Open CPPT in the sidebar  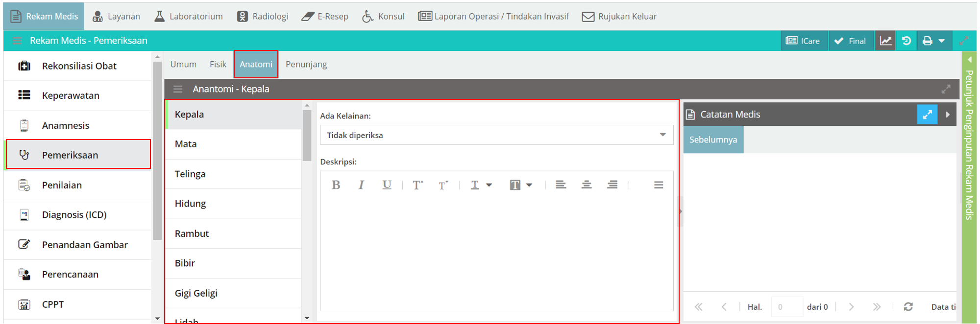77,304
